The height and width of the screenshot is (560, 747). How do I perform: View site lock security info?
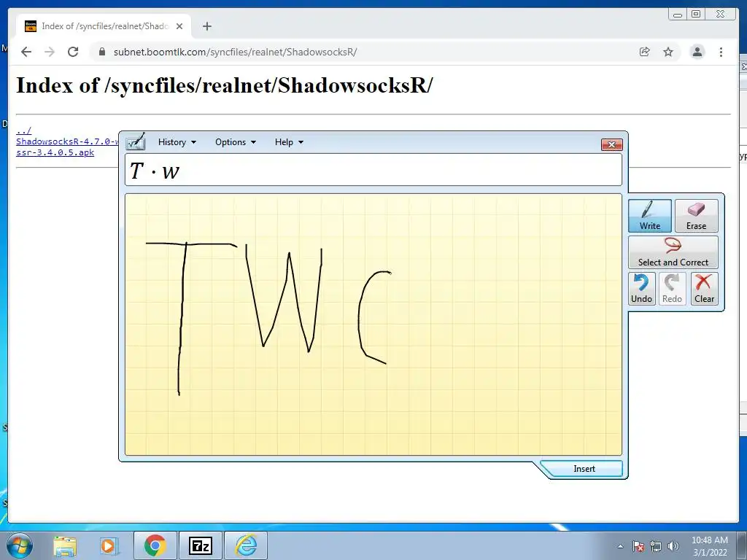click(x=102, y=52)
